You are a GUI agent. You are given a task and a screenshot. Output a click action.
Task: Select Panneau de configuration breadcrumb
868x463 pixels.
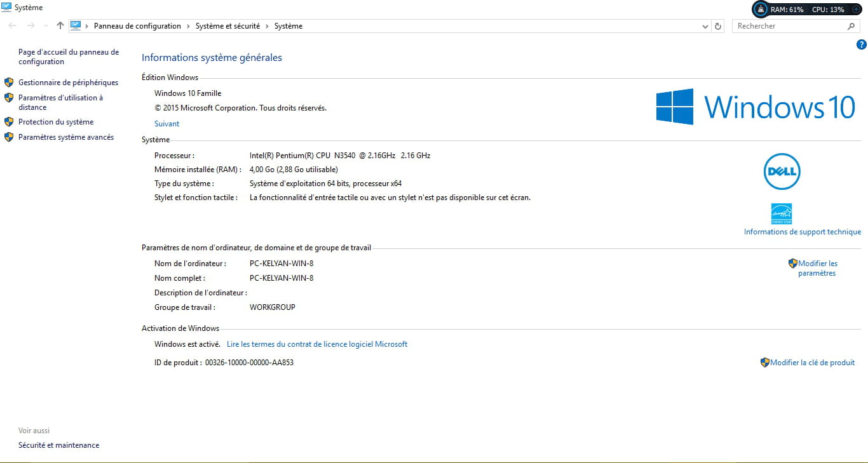coord(137,26)
